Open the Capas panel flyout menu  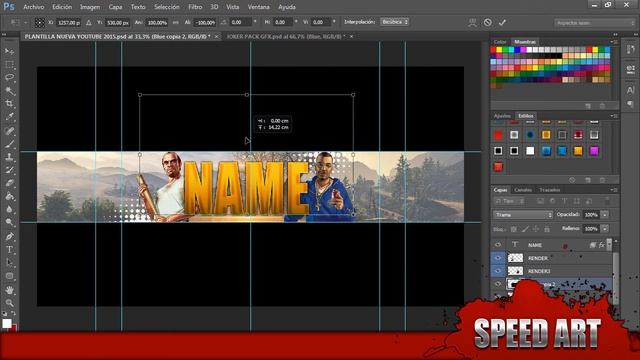tap(613, 190)
